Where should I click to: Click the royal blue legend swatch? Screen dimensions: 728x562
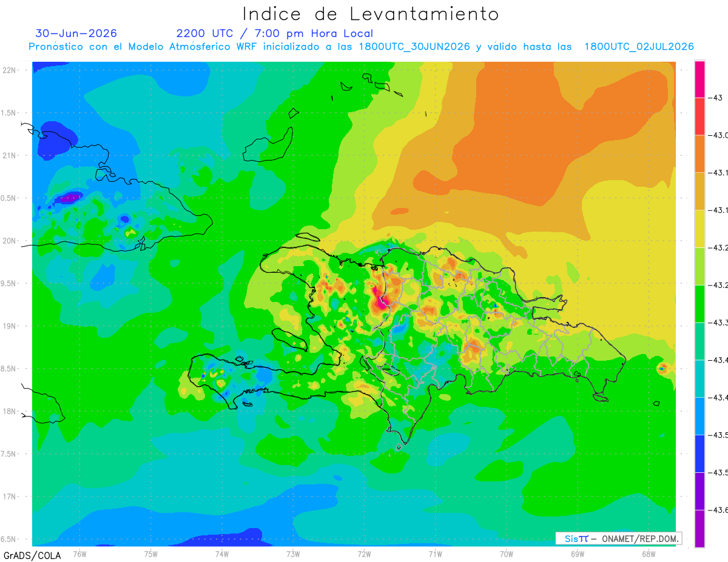(x=699, y=453)
